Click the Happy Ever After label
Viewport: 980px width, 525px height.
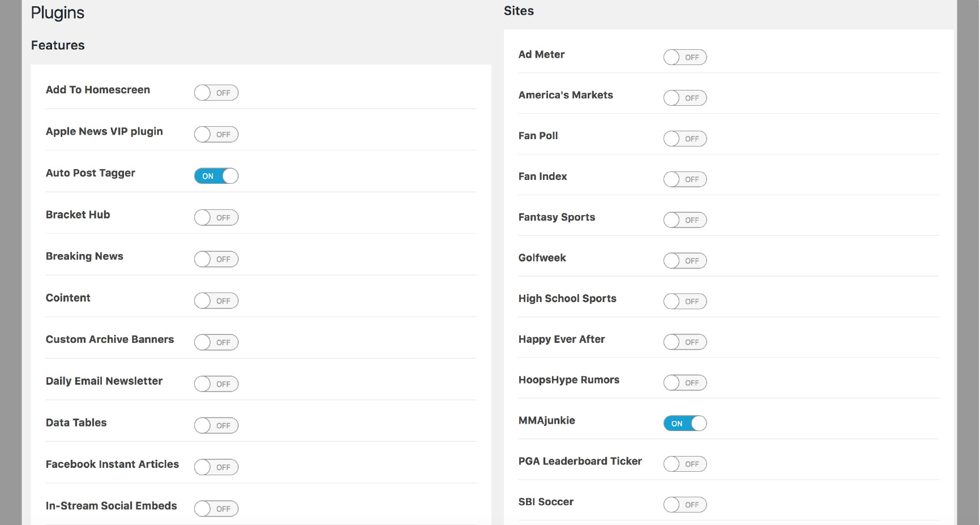(x=562, y=339)
